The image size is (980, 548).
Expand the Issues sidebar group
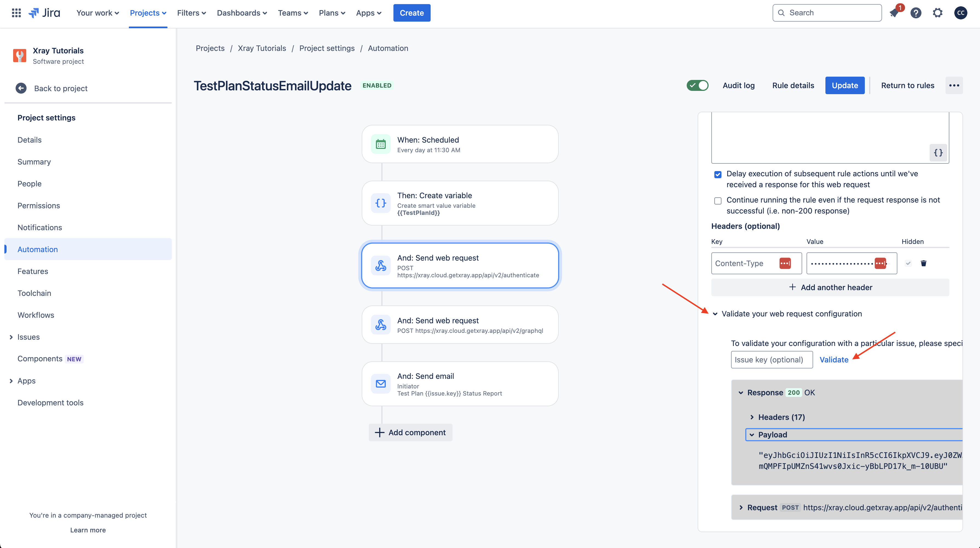[11, 337]
